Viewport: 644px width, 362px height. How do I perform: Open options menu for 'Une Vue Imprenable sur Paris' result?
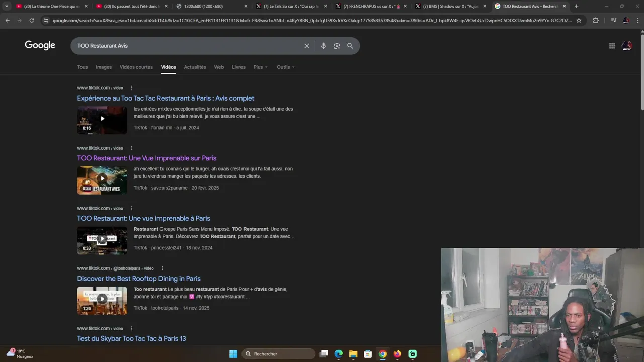click(132, 148)
